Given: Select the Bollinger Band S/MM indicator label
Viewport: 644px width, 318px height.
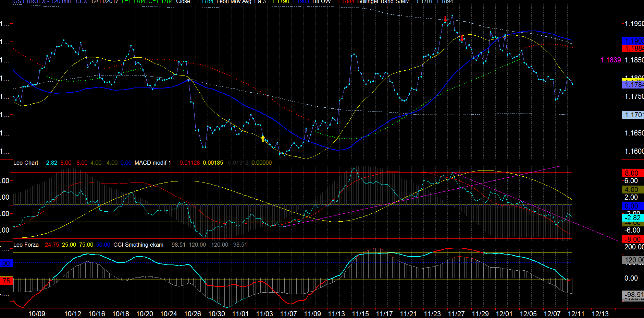Looking at the screenshot, I should point(383,2).
